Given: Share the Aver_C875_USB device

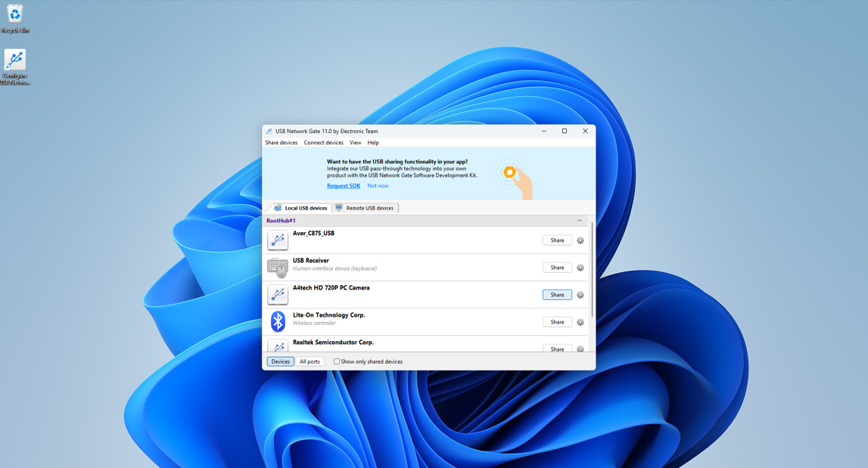Looking at the screenshot, I should 557,240.
